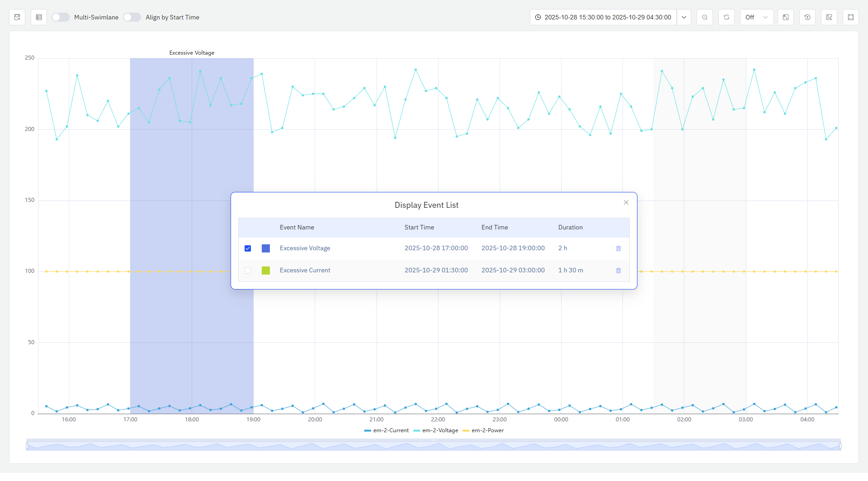Click the download chart image icon
The image size is (868, 481).
coord(829,17)
